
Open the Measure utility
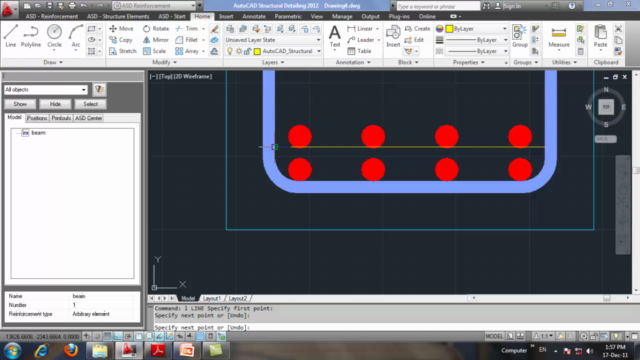(x=559, y=36)
